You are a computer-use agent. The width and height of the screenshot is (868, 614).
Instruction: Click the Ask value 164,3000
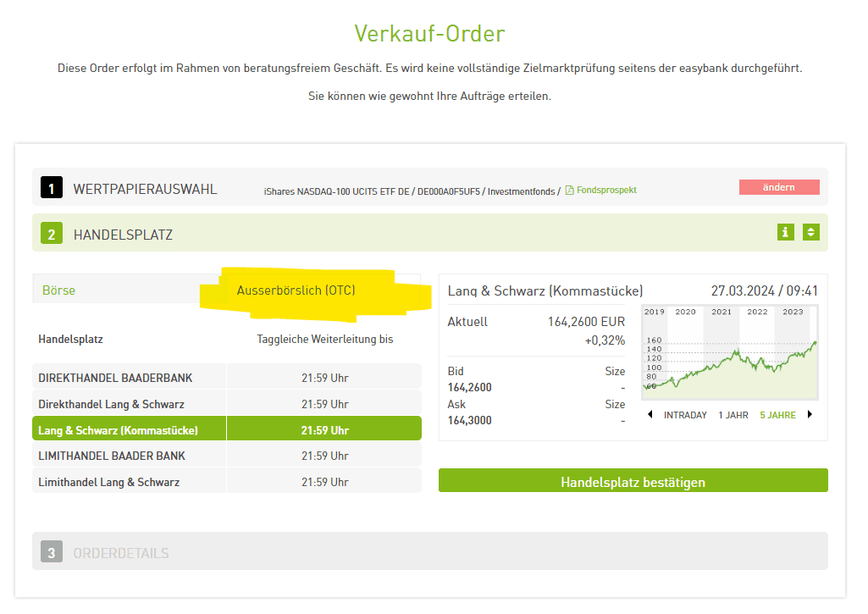click(x=469, y=420)
